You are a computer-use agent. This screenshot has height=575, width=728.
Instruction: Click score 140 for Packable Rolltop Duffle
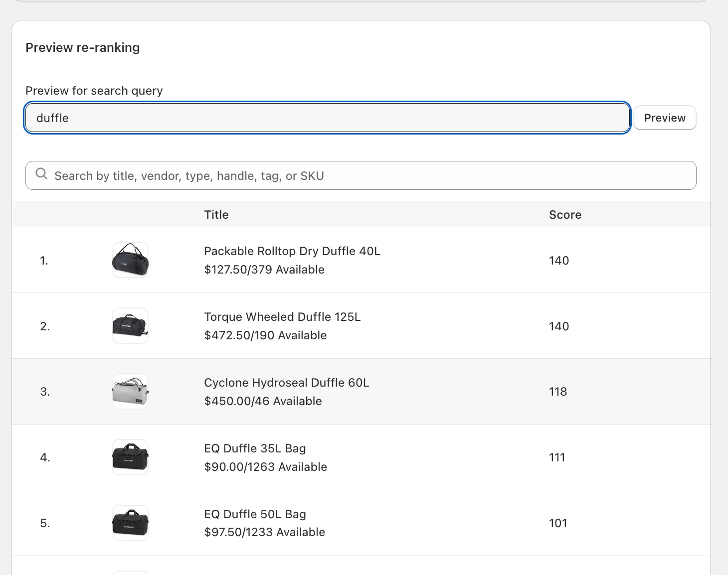pos(559,261)
